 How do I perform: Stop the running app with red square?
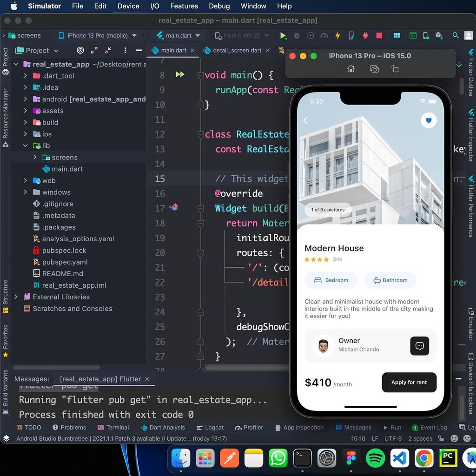pos(379,35)
